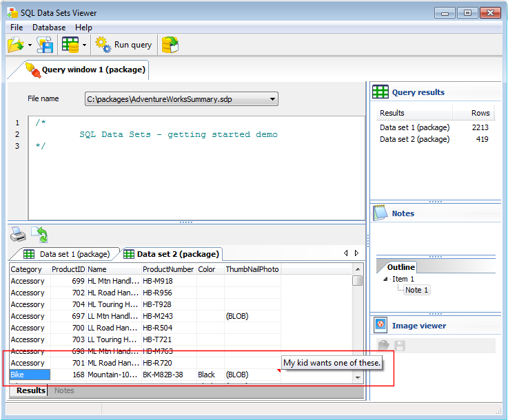The height and width of the screenshot is (420, 508).
Task: Open the Database menu
Action: pyautogui.click(x=49, y=28)
